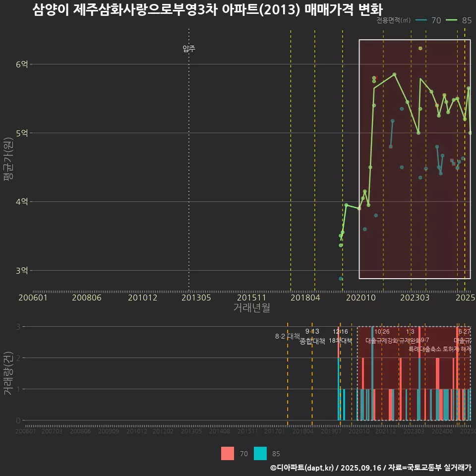This screenshot has height=476, width=476.
Task: Click the outlier data point above 6억
Action: [420, 48]
